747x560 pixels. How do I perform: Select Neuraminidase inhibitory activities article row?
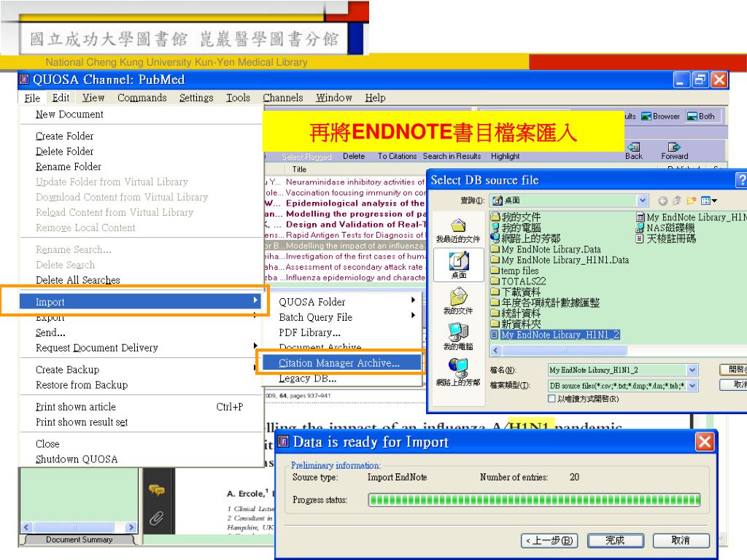pos(345,182)
